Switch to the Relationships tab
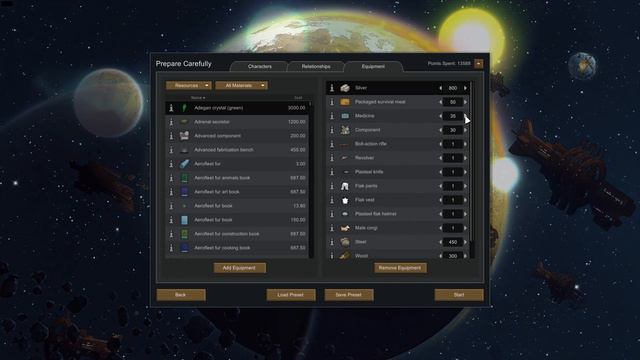Image resolution: width=640 pixels, height=360 pixels. 316,66
